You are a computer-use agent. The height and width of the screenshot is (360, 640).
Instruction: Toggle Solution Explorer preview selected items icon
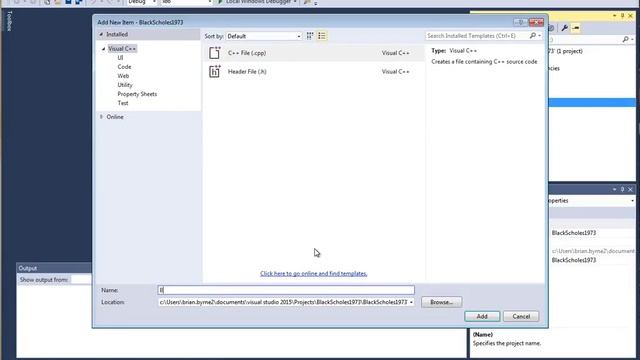[576, 28]
